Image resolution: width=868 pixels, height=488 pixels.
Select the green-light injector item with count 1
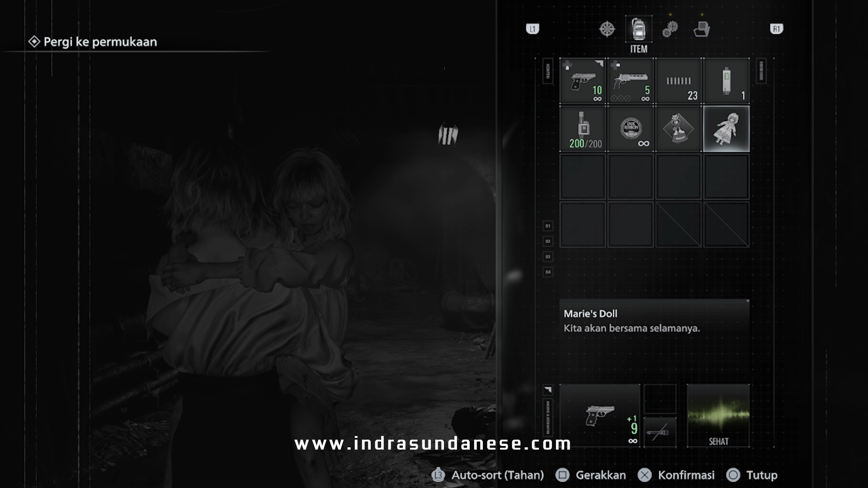click(726, 81)
